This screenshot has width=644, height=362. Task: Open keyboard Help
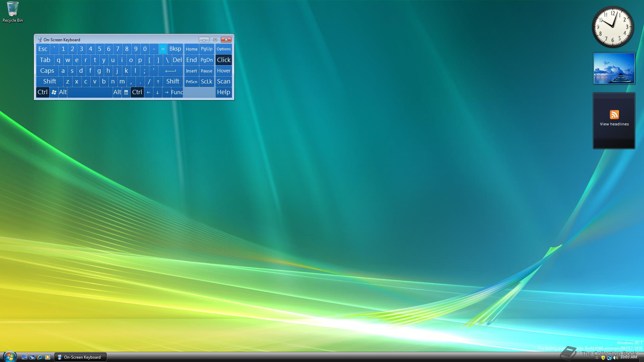[x=224, y=92]
